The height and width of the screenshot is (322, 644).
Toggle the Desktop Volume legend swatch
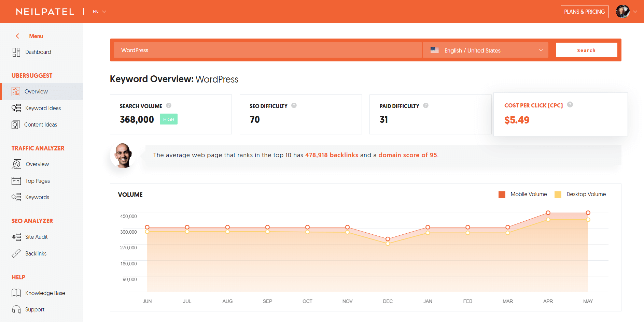pyautogui.click(x=558, y=194)
